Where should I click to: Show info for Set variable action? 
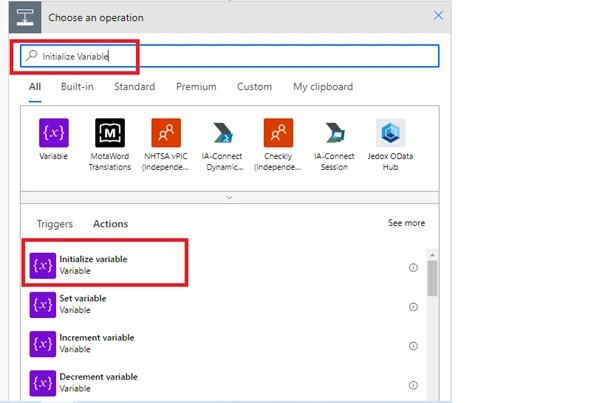pos(413,307)
